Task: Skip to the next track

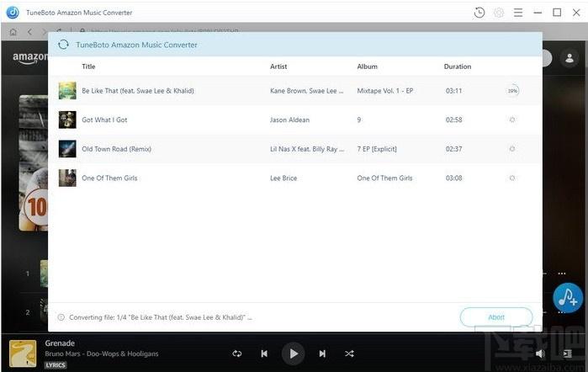Action: (x=322, y=353)
